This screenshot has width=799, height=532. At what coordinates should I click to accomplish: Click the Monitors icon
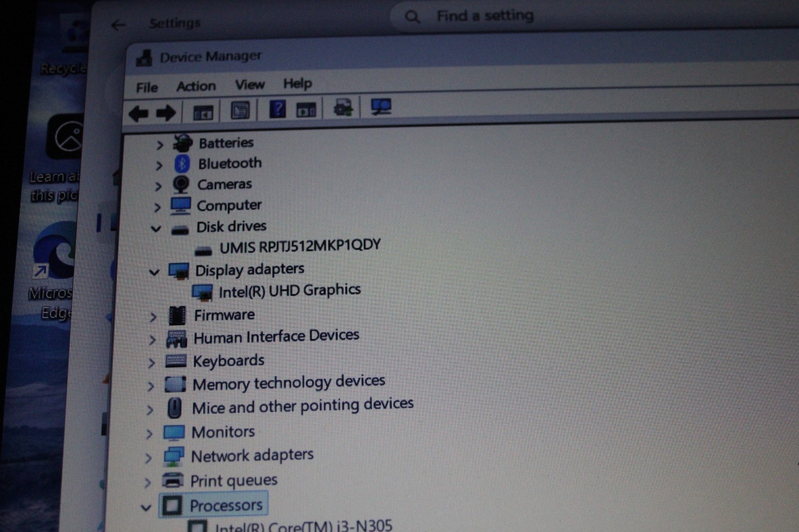(x=173, y=433)
